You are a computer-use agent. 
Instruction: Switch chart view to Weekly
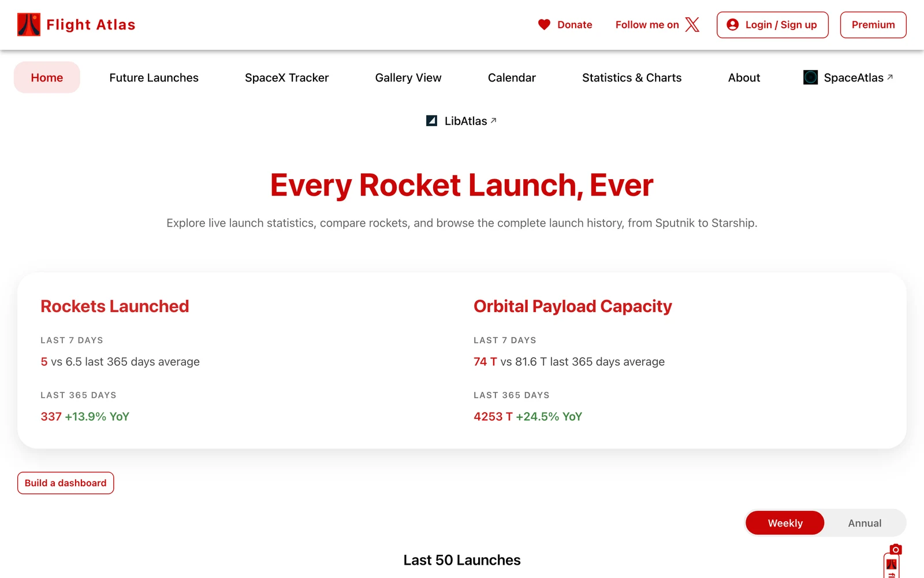pos(785,523)
